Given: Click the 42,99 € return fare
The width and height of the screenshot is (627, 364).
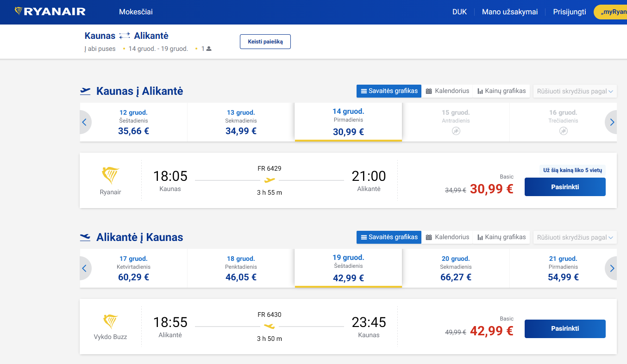Looking at the screenshot, I should click(x=492, y=331).
